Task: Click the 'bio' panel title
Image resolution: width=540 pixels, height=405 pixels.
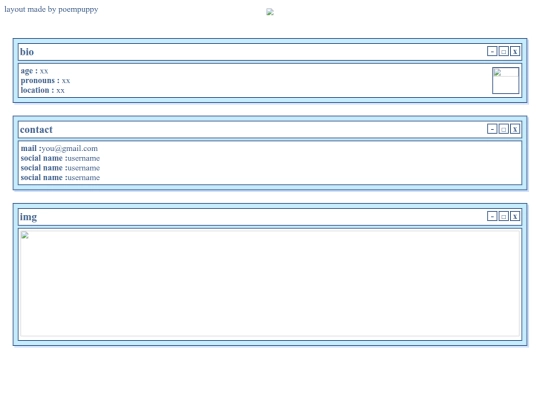Action: pos(27,52)
